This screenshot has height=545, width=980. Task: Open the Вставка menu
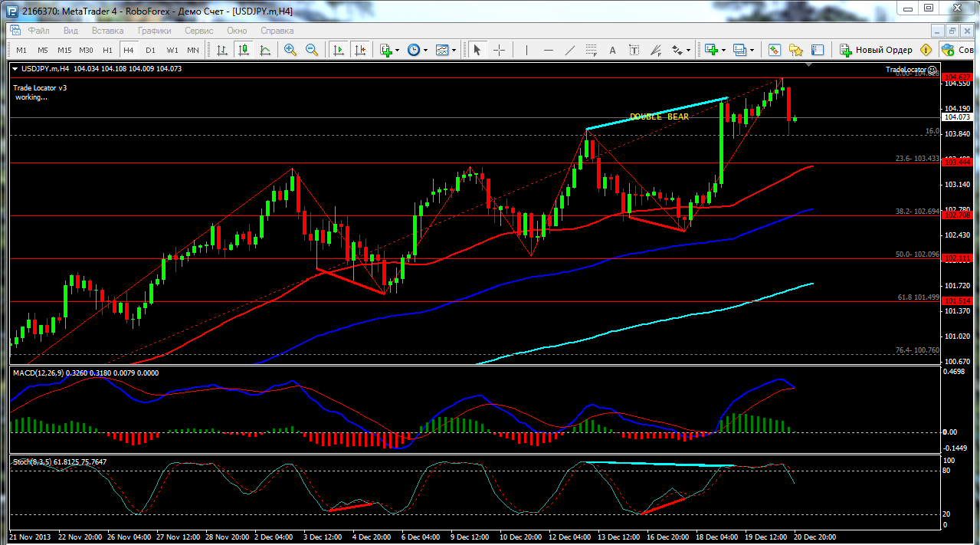pos(107,31)
